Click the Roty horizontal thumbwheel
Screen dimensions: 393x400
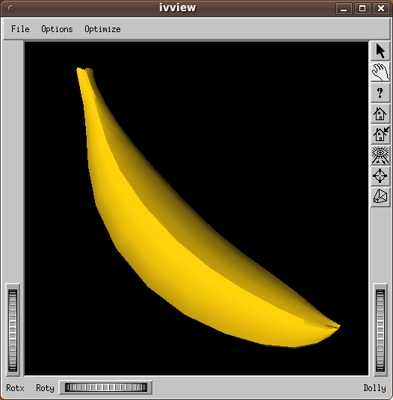click(106, 387)
